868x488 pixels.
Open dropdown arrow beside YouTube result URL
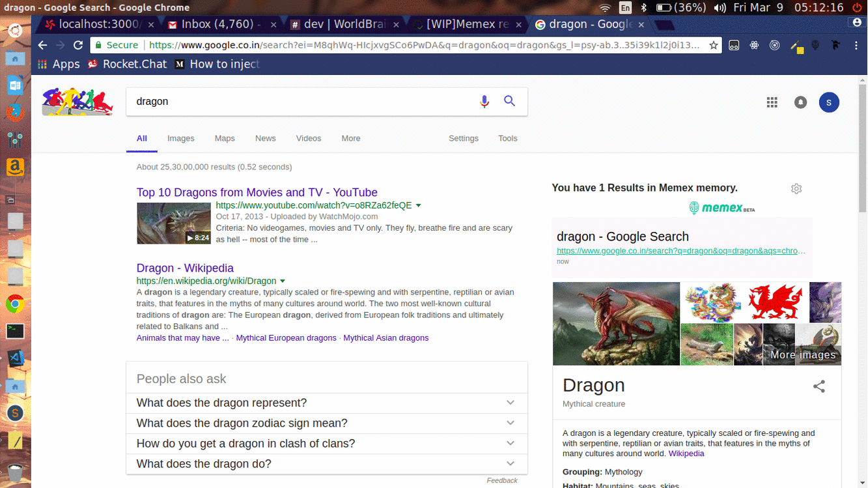point(419,206)
